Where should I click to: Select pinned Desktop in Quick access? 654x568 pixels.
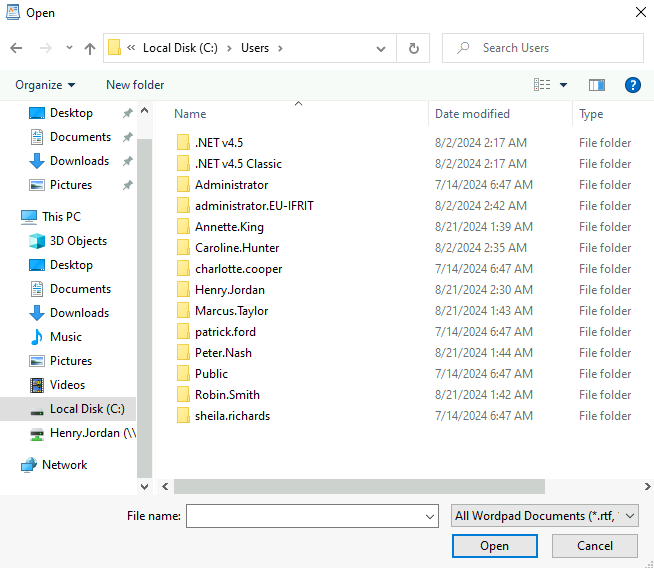pyautogui.click(x=71, y=113)
